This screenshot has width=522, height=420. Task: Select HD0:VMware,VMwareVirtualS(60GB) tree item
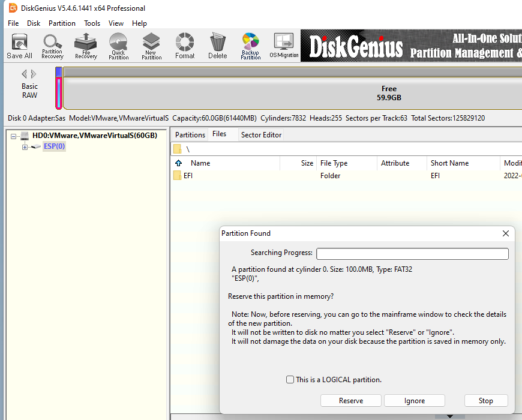tap(95, 136)
